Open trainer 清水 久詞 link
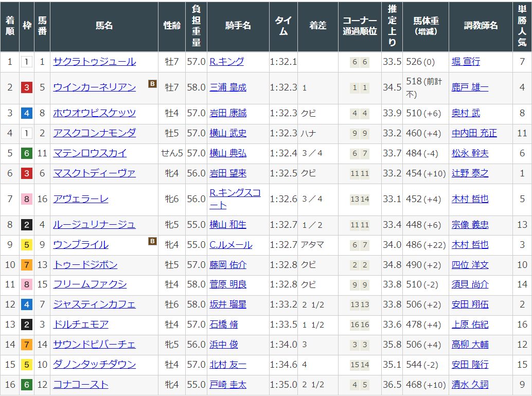Screen dimensions: 532x396 (x=470, y=385)
